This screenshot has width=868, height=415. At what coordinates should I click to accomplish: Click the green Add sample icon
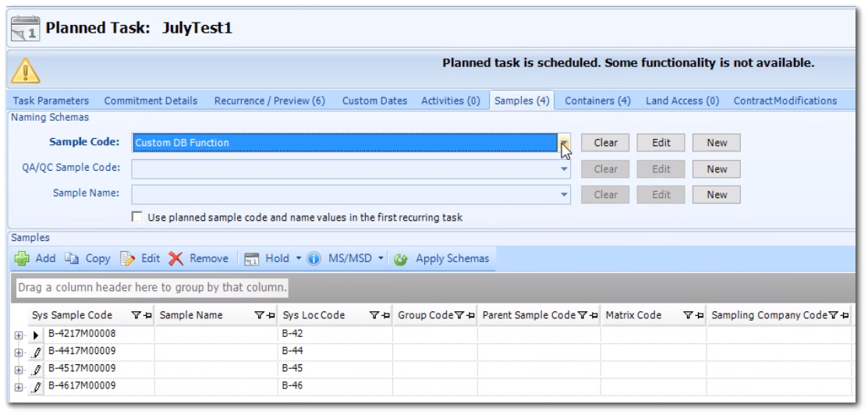22,259
